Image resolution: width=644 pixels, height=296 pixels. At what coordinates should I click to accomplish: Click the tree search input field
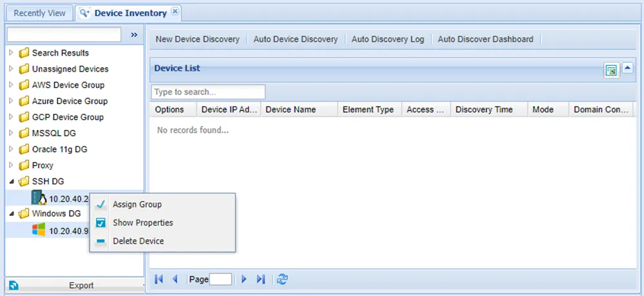[64, 35]
